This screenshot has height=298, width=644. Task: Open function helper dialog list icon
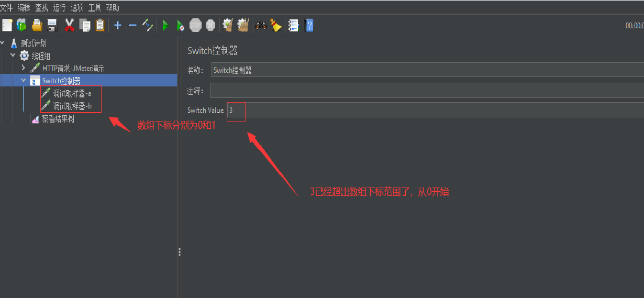click(x=294, y=25)
